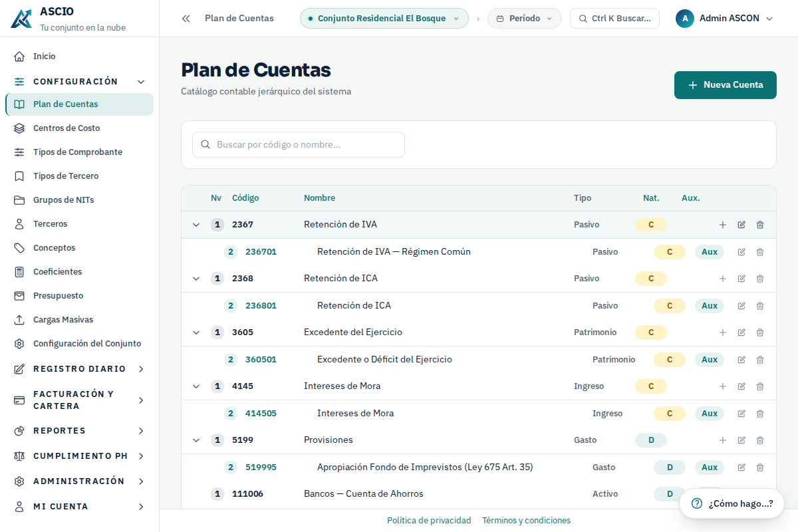Image resolution: width=798 pixels, height=532 pixels.
Task: Edit account 414505 Intereses de Mora
Action: (x=741, y=414)
